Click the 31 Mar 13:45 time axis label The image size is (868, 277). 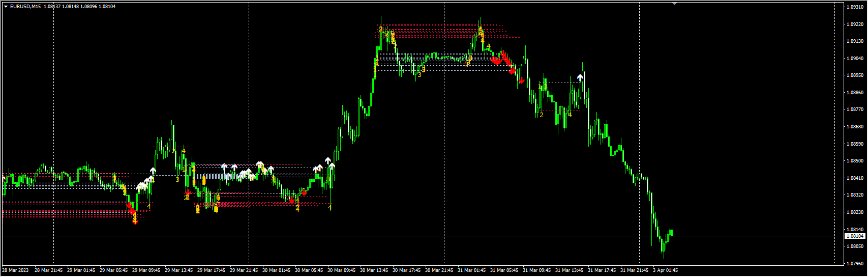[569, 270]
